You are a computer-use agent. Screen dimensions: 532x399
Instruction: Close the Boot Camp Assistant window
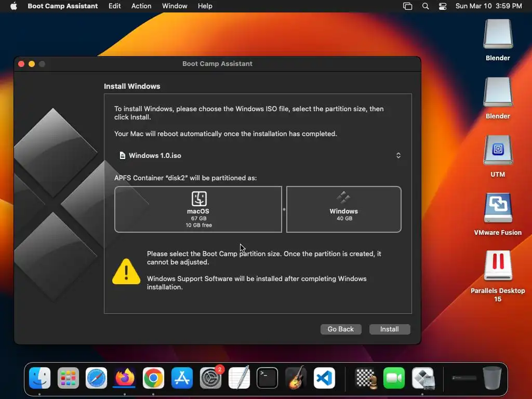click(21, 64)
